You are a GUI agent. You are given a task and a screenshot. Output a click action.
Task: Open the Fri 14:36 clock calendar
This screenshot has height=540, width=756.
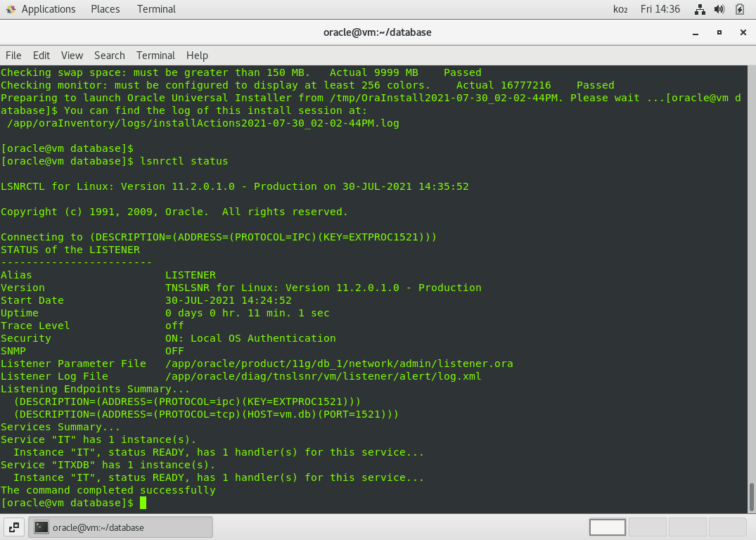660,9
